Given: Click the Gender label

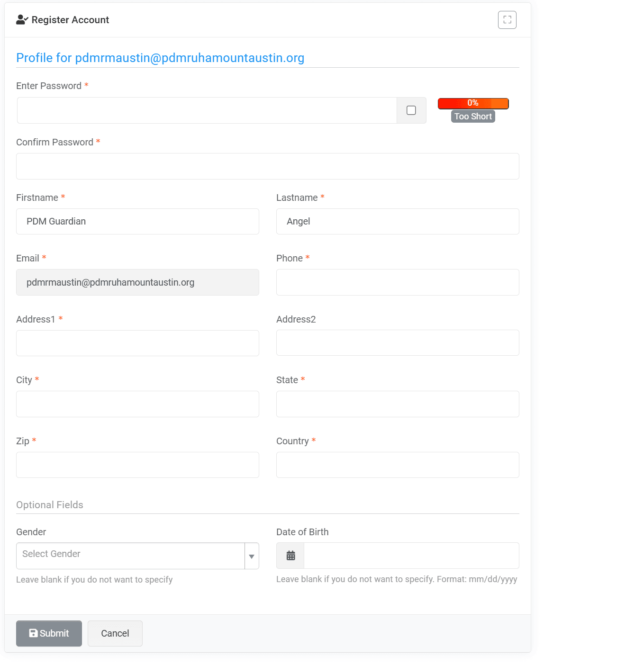Looking at the screenshot, I should pyautogui.click(x=31, y=532).
